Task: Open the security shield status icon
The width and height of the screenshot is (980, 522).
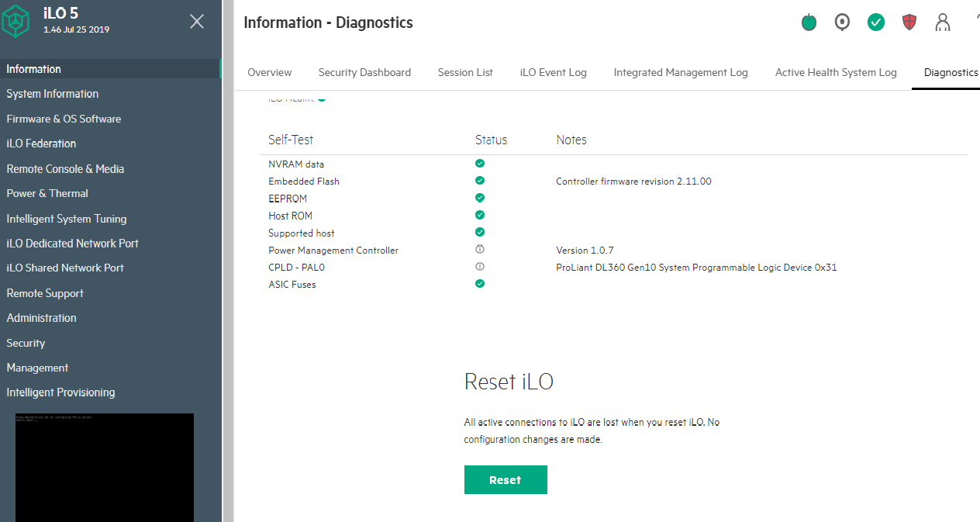Action: click(909, 22)
